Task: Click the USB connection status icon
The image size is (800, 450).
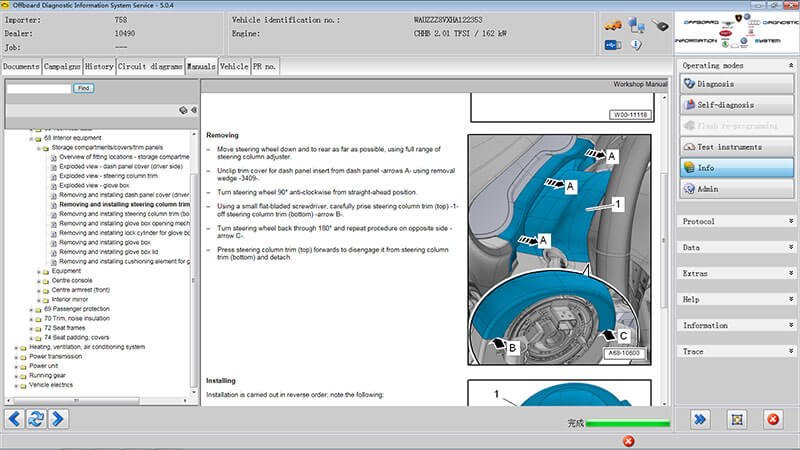Action: coord(613,45)
